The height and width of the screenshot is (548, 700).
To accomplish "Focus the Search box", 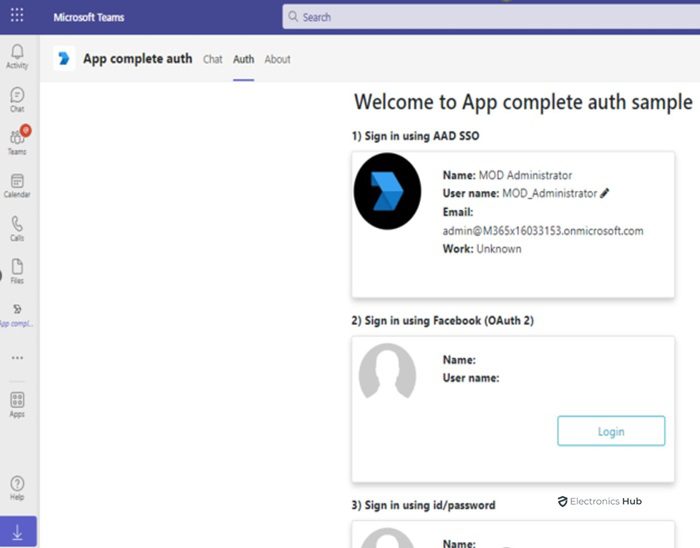I will point(491,17).
